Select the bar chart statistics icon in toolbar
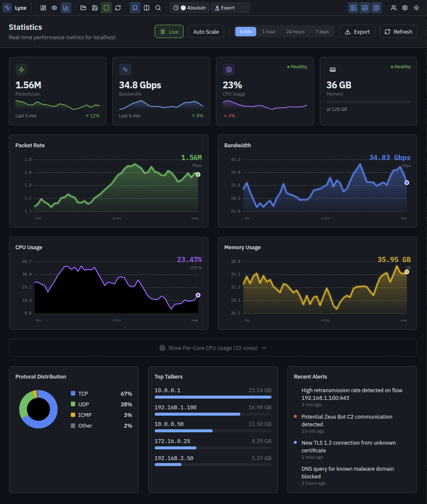The image size is (427, 504). point(66,8)
